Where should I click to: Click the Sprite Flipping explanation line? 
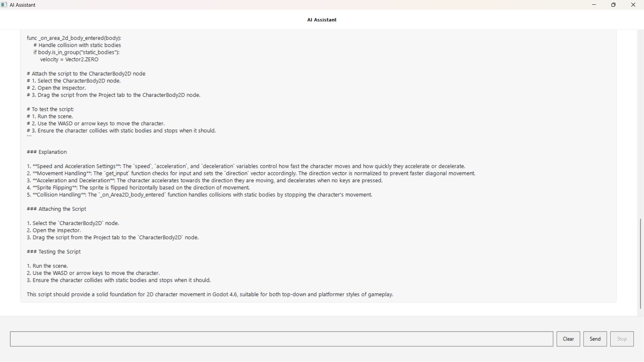tap(138, 188)
